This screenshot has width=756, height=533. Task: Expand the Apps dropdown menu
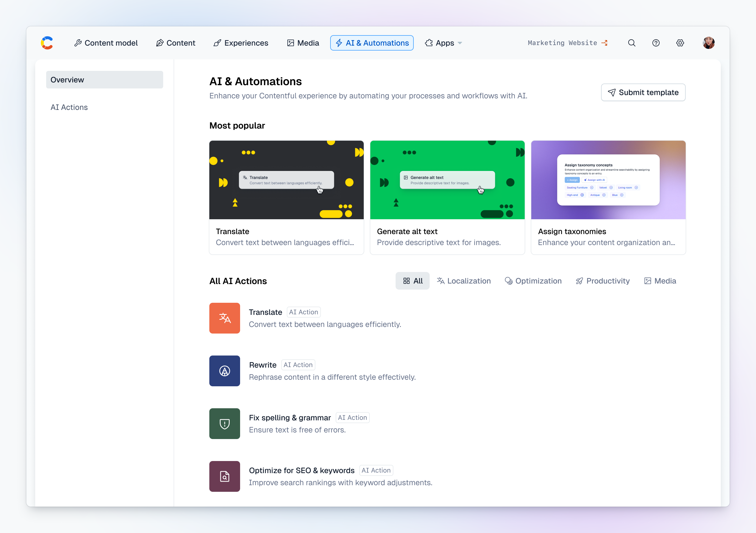point(444,43)
